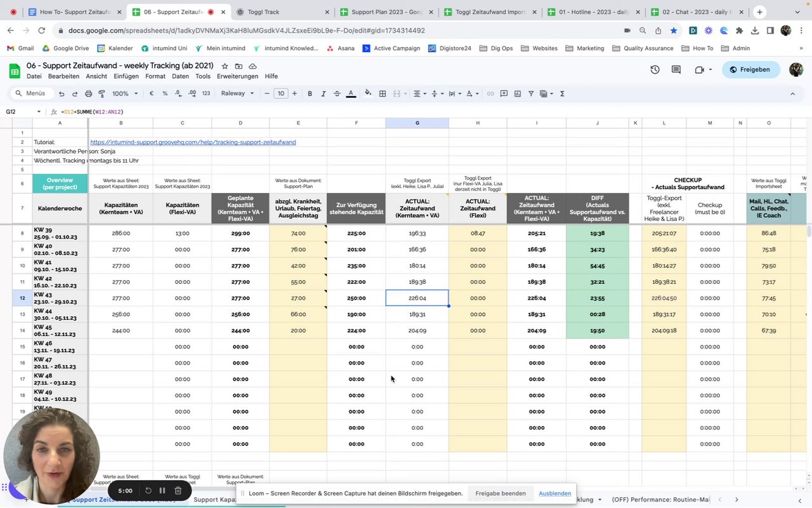
Task: Open the text color picker
Action: click(x=351, y=93)
